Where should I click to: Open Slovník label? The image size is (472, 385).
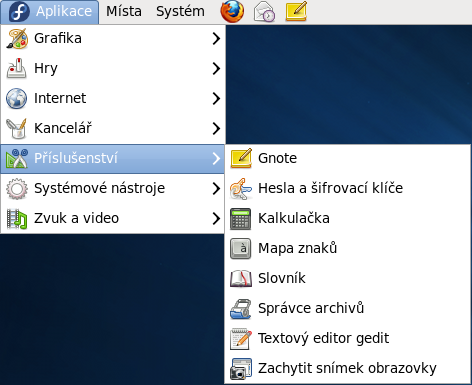282,278
